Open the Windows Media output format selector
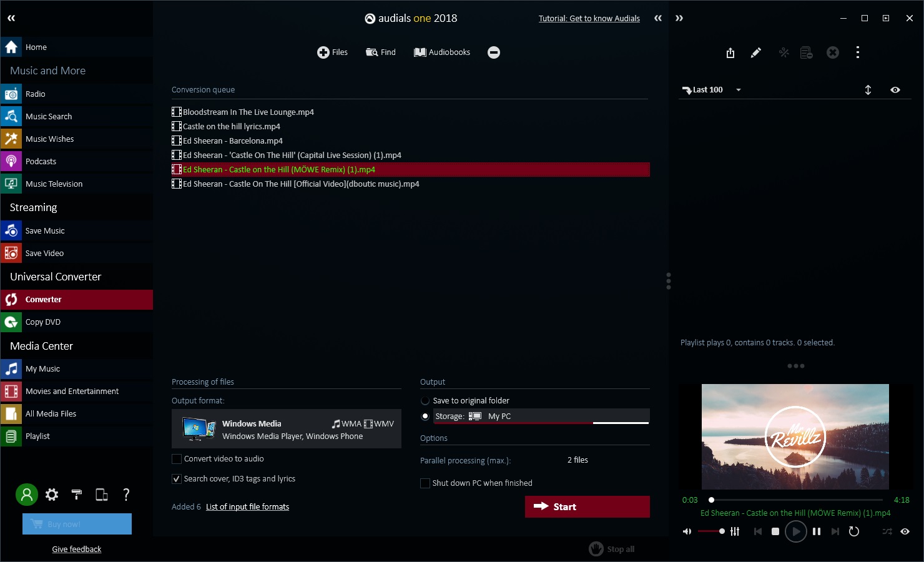Screen dimensions: 924x562 pyautogui.click(x=287, y=429)
